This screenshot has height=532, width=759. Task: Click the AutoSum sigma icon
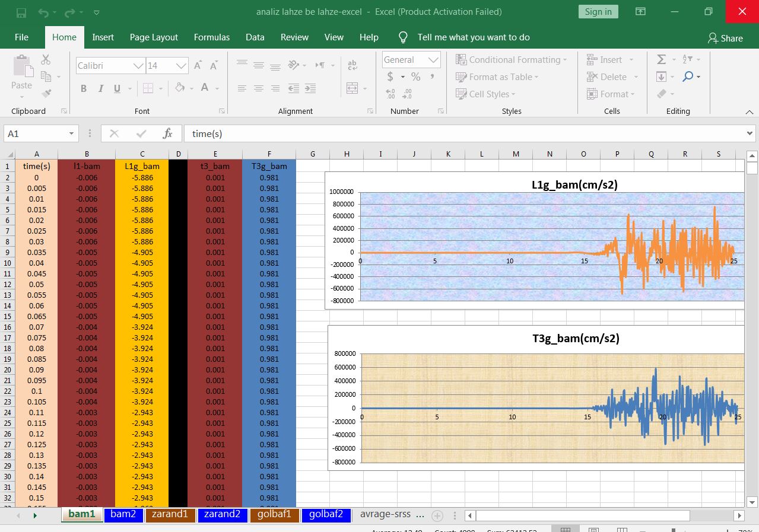[661, 59]
